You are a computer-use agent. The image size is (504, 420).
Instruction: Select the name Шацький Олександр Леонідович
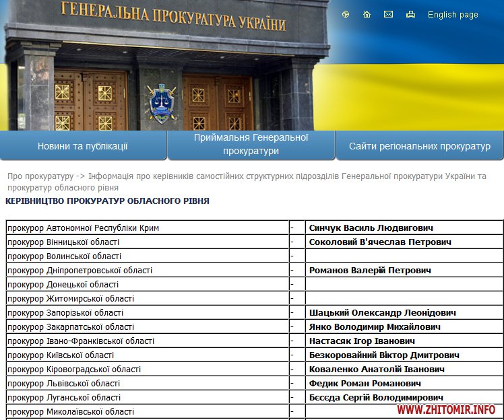(x=382, y=313)
